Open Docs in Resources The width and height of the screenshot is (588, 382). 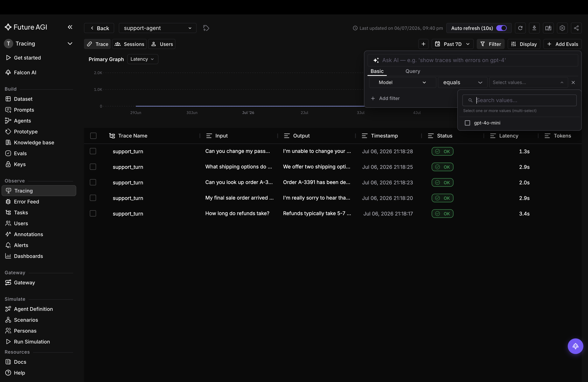tap(20, 362)
